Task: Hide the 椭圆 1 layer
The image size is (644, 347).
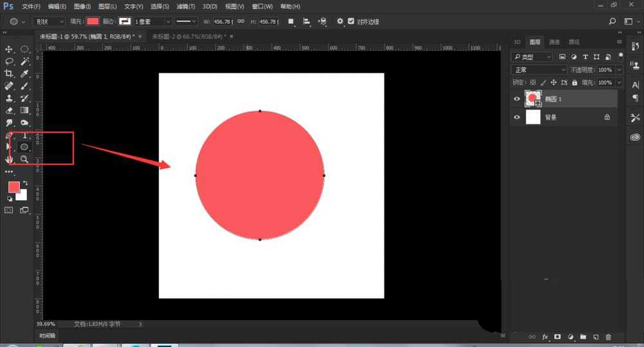Action: (516, 98)
